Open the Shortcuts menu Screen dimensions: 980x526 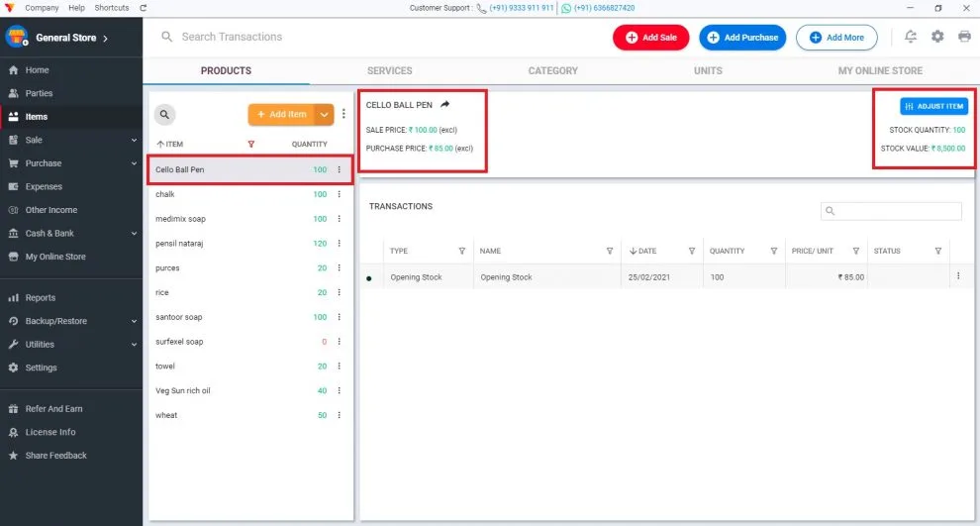112,8
